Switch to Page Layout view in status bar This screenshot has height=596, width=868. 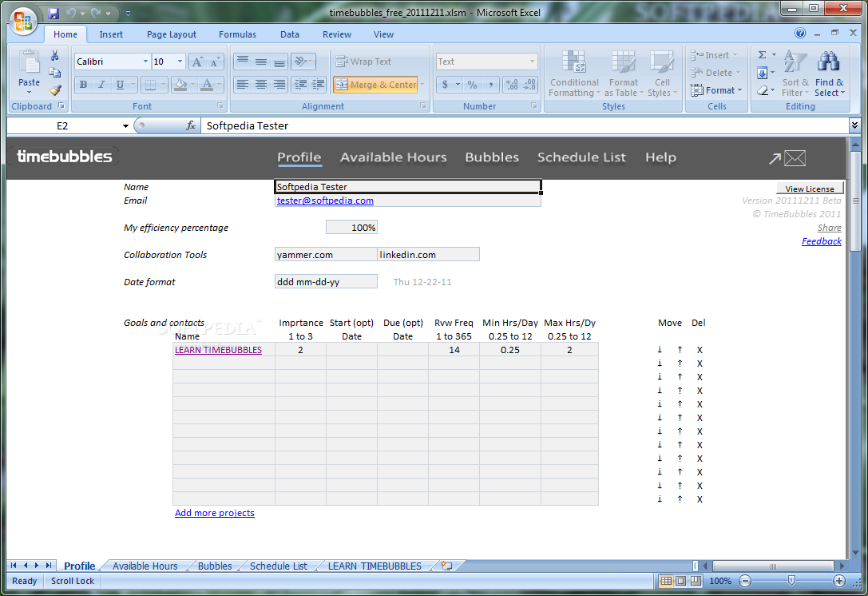(x=681, y=581)
